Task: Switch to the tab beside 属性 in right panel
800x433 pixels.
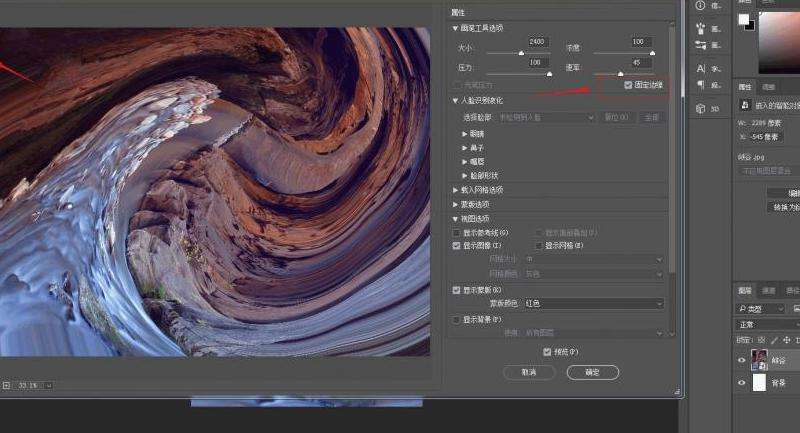Action: pos(768,87)
